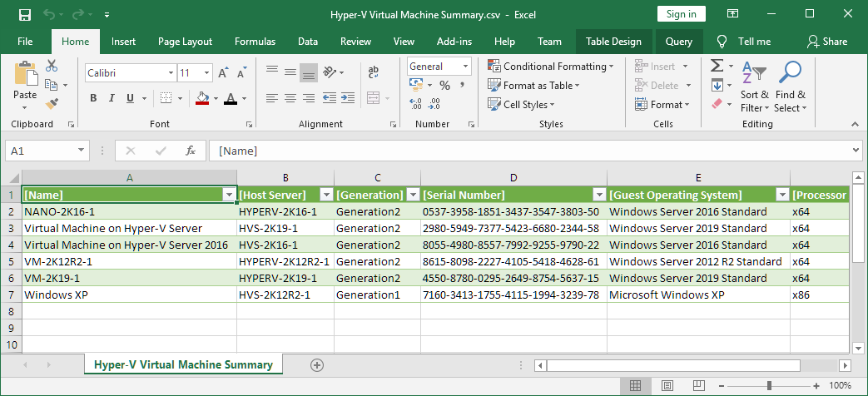Click the AutoSum sigma icon
868x396 pixels.
[x=717, y=67]
